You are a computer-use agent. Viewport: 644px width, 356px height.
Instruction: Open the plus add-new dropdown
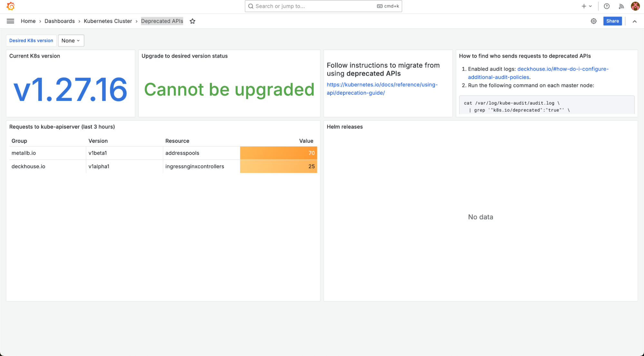point(586,6)
